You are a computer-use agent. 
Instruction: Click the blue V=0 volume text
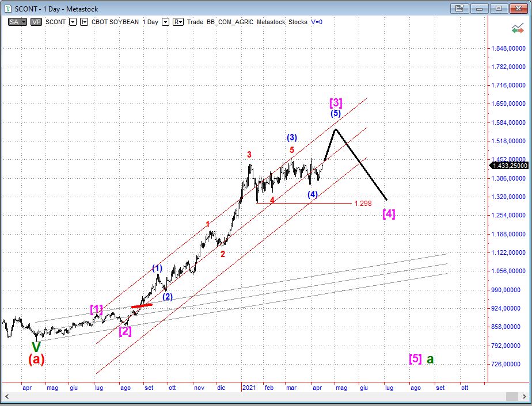click(x=317, y=22)
